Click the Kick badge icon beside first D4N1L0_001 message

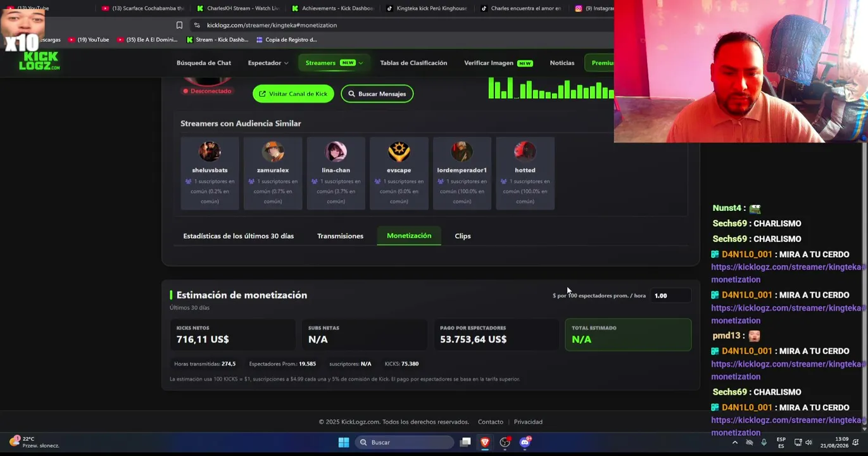click(x=715, y=255)
